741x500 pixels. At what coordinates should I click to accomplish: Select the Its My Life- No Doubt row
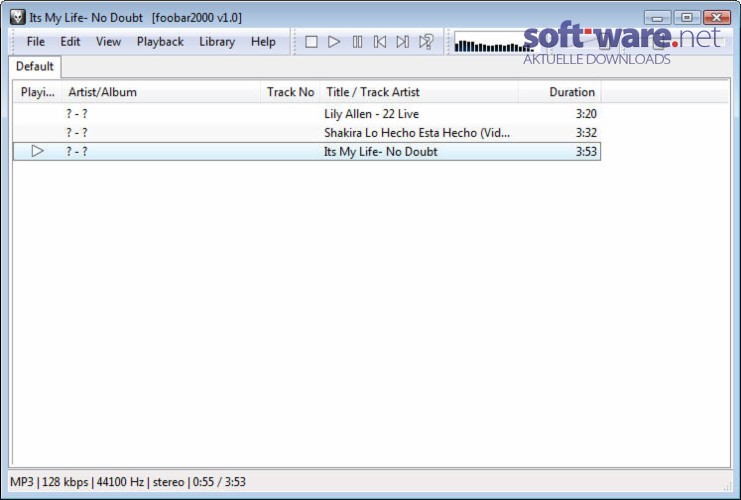pyautogui.click(x=307, y=151)
